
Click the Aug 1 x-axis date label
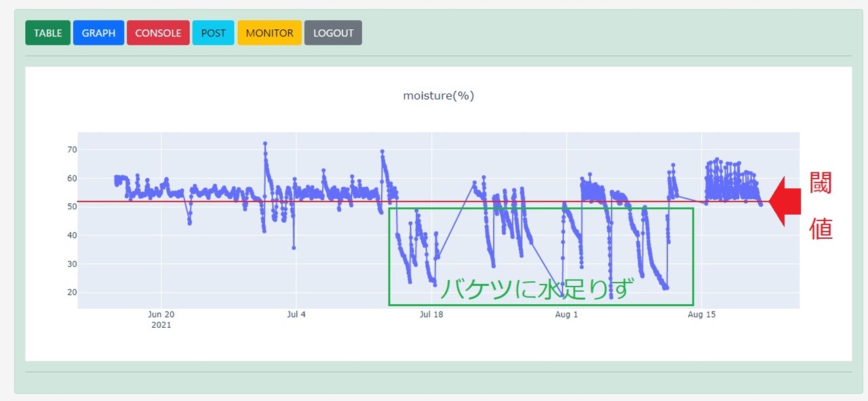tap(566, 314)
